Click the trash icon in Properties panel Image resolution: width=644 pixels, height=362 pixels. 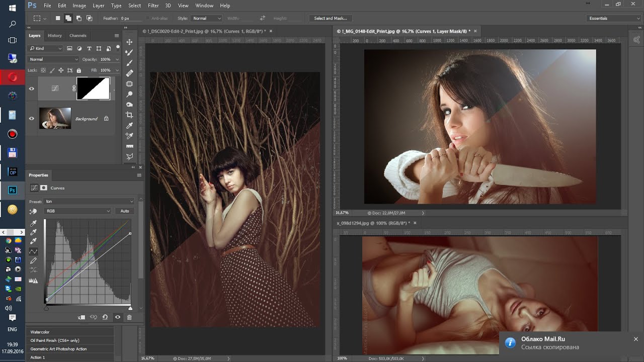129,317
